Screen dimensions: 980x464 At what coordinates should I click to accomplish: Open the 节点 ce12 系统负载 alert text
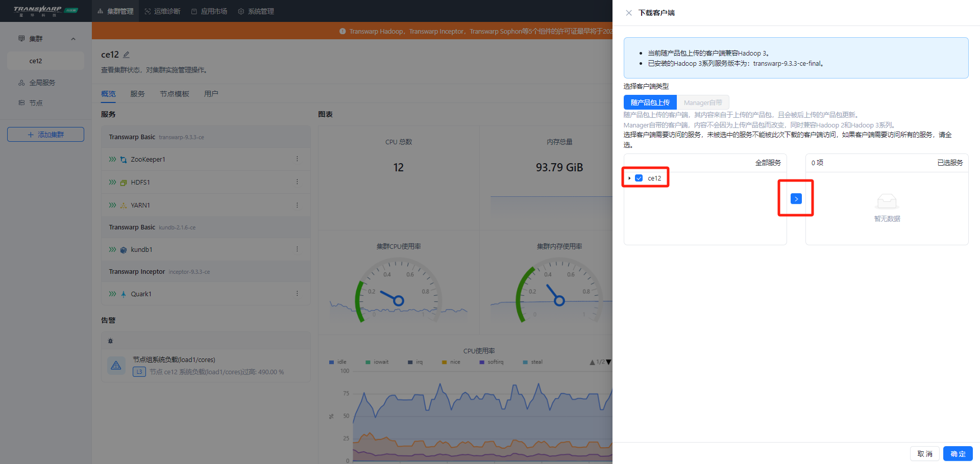pyautogui.click(x=216, y=372)
